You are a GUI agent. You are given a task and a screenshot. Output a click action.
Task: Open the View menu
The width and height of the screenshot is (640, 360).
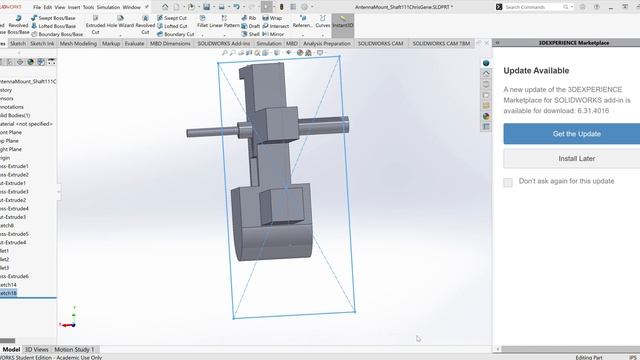pos(60,7)
